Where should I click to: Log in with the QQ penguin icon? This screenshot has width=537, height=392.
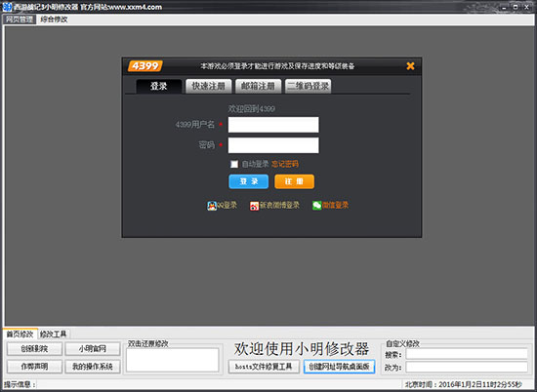(x=212, y=206)
